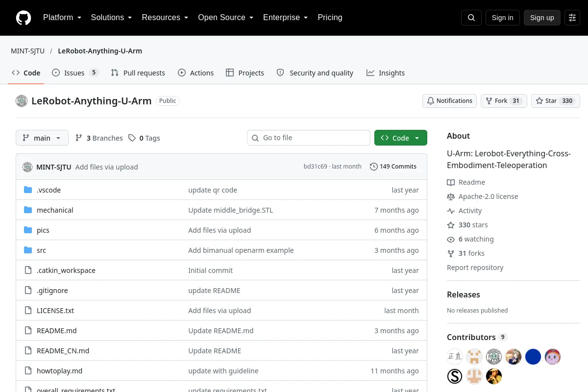This screenshot has height=392, width=588.
Task: Expand the Solutions menu
Action: (x=111, y=18)
